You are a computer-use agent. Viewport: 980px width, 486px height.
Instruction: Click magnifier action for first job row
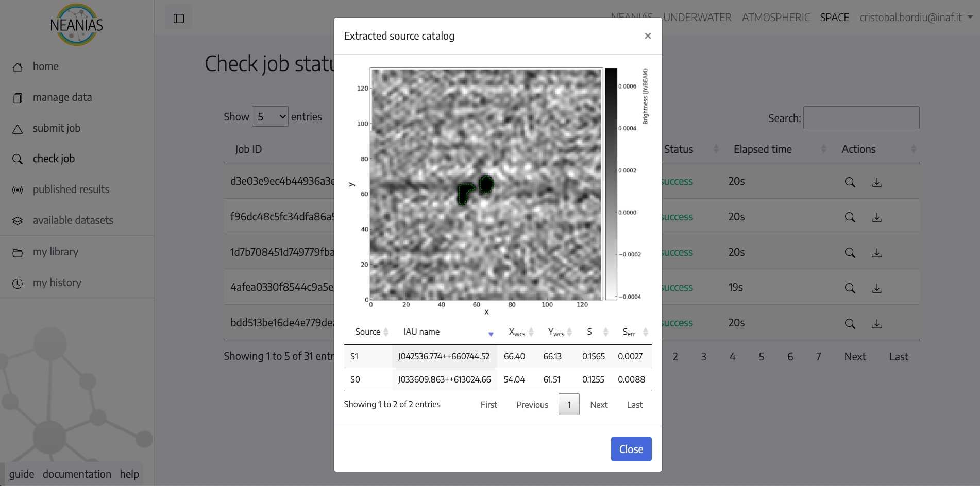pyautogui.click(x=850, y=182)
